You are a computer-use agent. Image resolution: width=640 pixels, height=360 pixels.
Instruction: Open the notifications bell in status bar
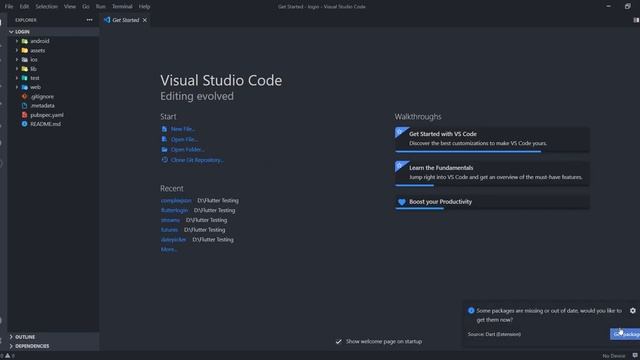tap(635, 356)
